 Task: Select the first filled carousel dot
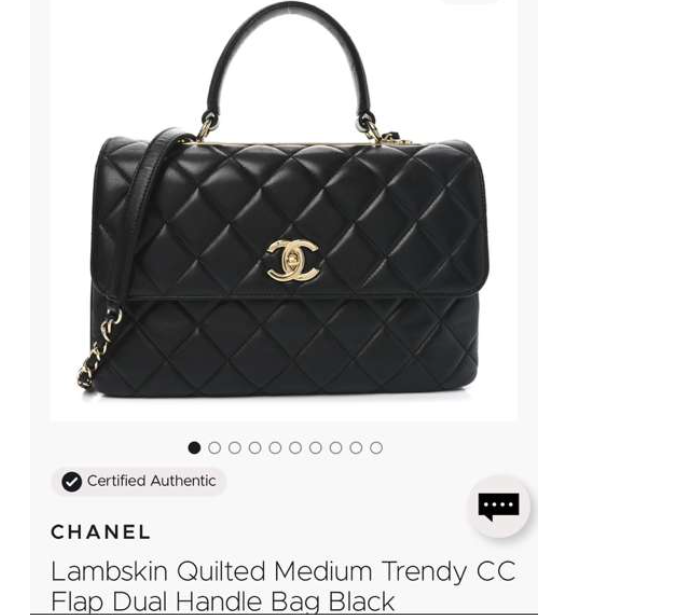pyautogui.click(x=194, y=448)
